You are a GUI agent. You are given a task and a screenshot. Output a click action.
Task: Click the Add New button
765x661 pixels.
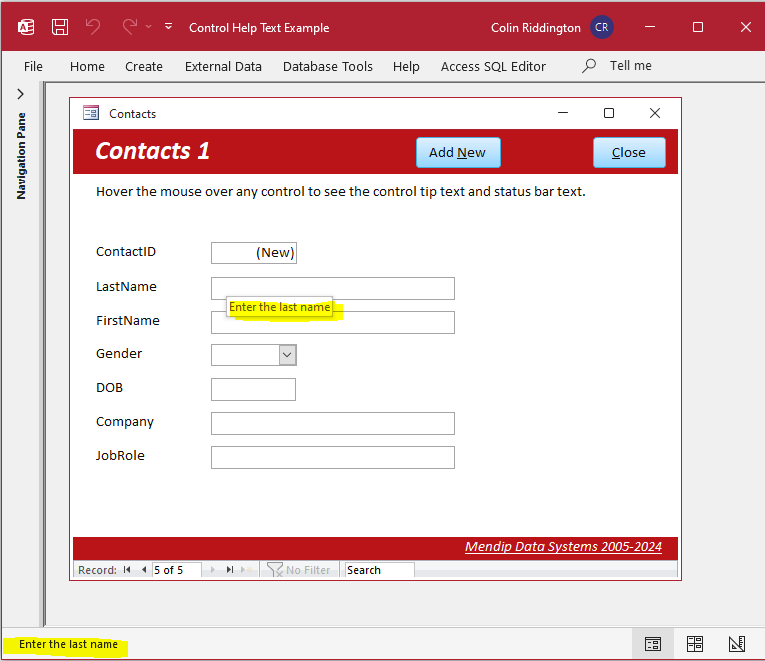458,153
